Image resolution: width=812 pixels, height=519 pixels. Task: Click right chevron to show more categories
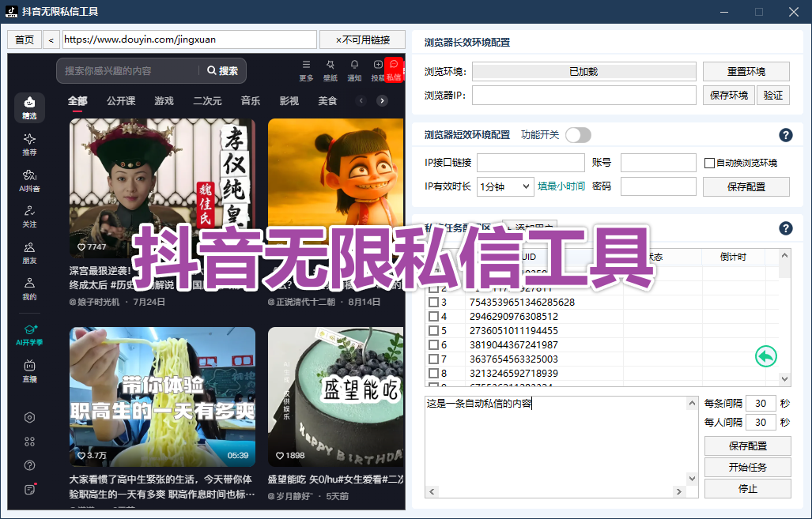(382, 101)
